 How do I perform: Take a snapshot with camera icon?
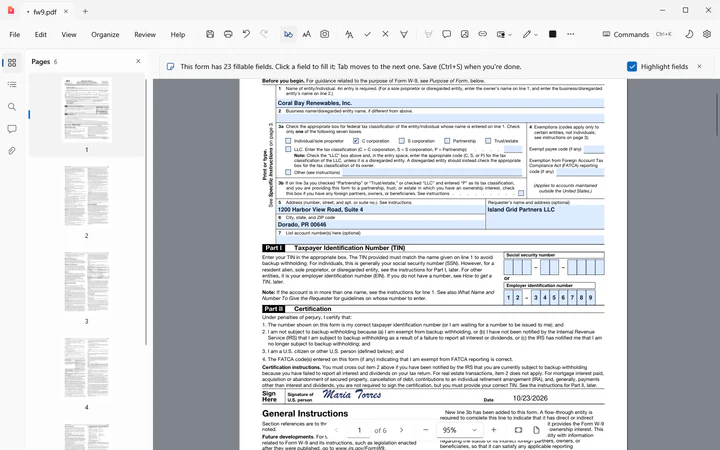[325, 34]
